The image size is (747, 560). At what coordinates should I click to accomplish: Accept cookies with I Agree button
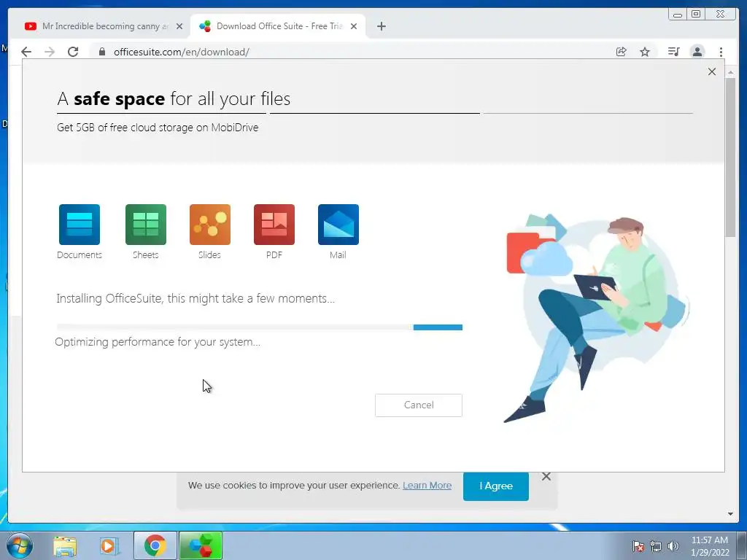tap(495, 486)
